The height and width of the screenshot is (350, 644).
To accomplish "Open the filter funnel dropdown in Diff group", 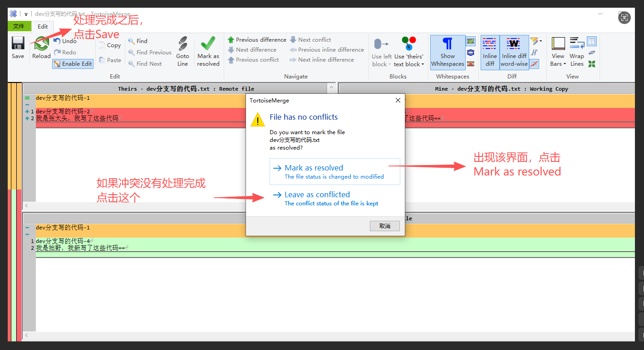I will 536,41.
